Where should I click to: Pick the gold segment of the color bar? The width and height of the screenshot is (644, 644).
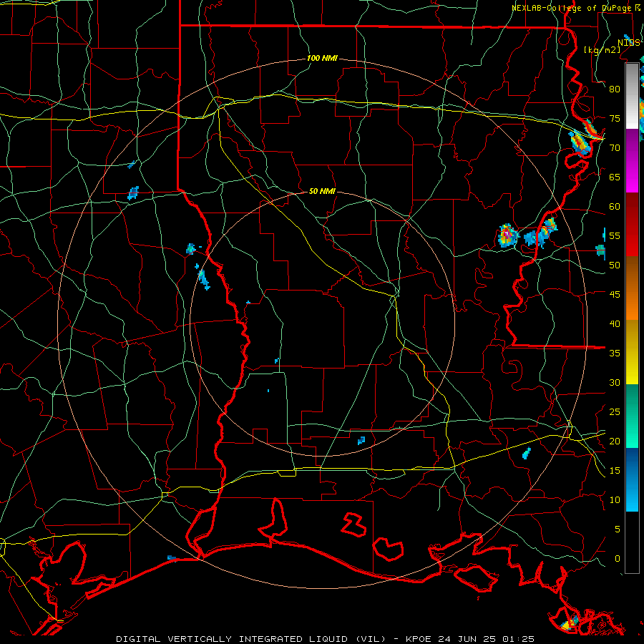(632, 352)
